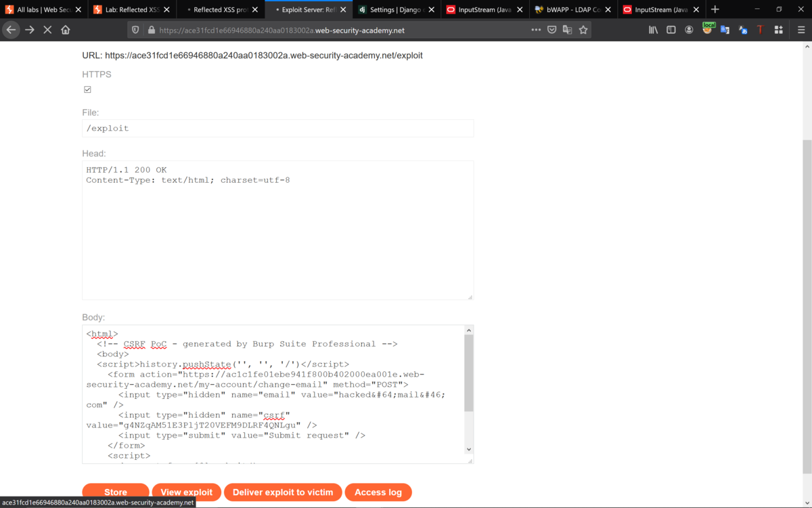The height and width of the screenshot is (508, 812).
Task: Bookmark this page with the star
Action: pos(583,30)
